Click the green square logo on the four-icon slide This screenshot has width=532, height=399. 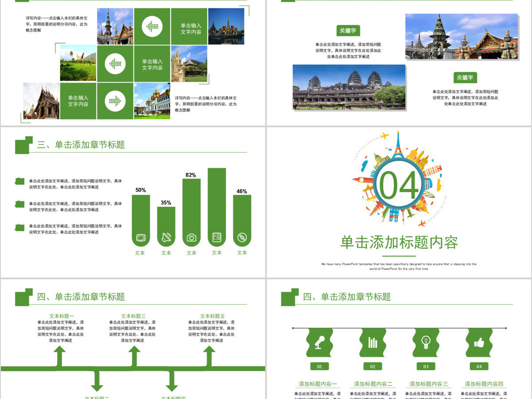click(x=290, y=297)
